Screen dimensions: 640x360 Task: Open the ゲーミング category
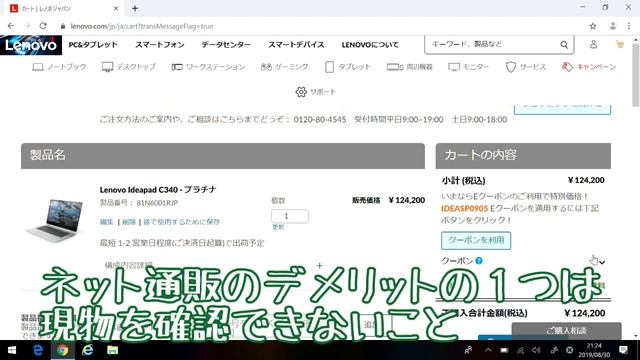(284, 67)
